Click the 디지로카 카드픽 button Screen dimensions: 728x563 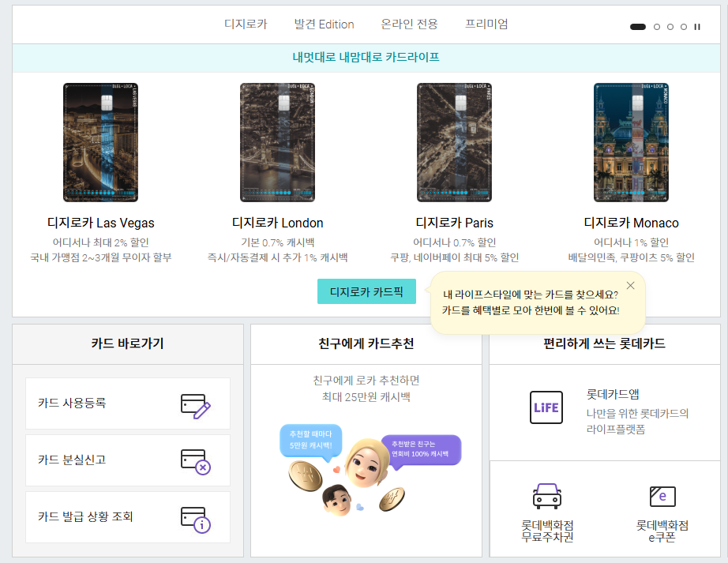click(x=366, y=291)
